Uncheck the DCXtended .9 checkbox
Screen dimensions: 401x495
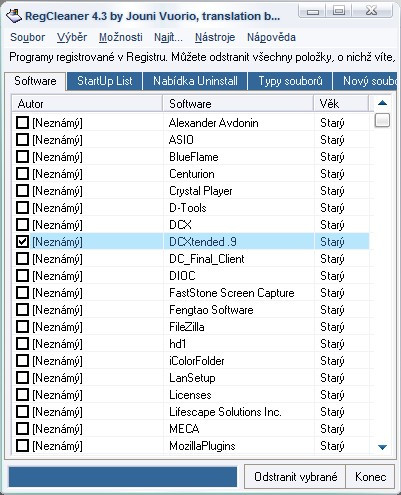pos(22,242)
